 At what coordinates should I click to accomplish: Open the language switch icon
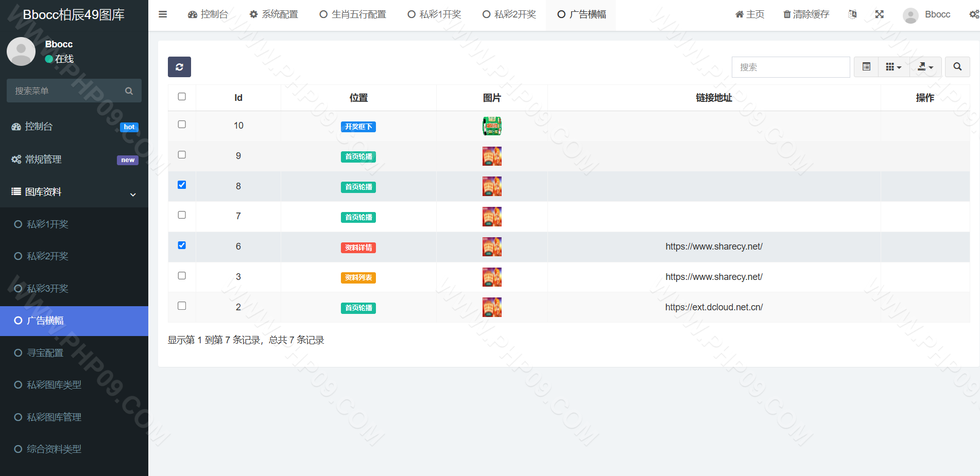pos(852,14)
